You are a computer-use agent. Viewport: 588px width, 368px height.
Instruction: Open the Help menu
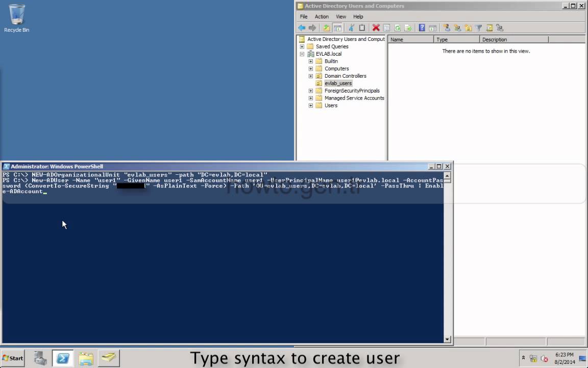click(358, 16)
